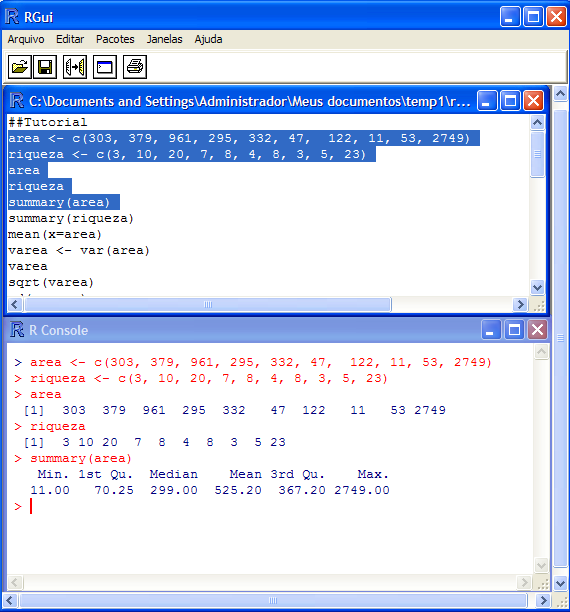Click the mean(x=area) script line
This screenshot has height=612, width=570.
tap(55, 234)
